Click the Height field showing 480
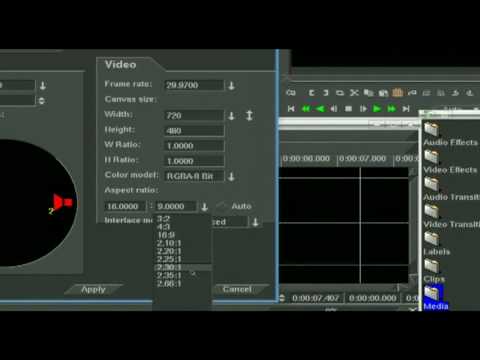This screenshot has height=360, width=480. tap(194, 131)
